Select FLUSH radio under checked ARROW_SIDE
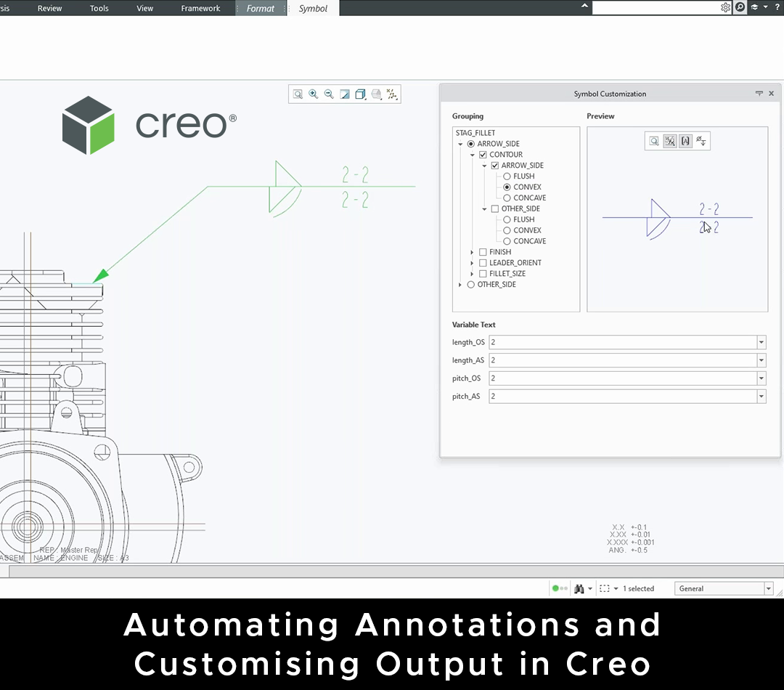This screenshot has height=690, width=784. coord(507,176)
